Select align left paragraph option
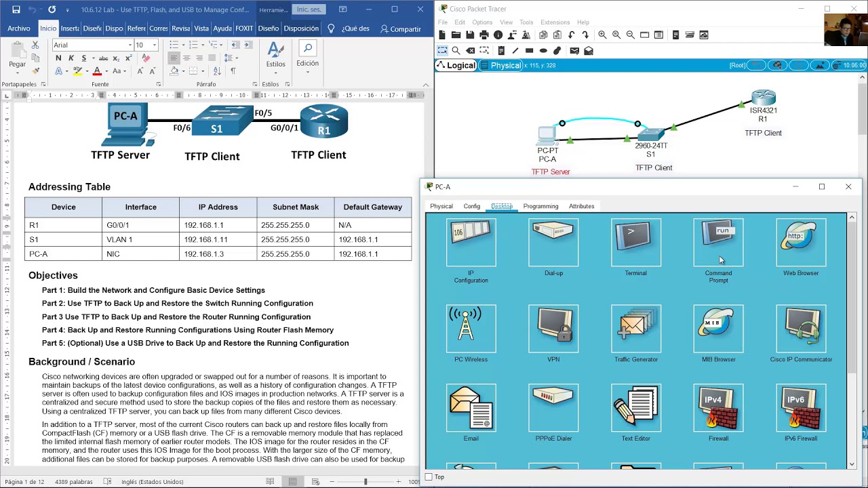This screenshot has width=868, height=488. coord(174,58)
